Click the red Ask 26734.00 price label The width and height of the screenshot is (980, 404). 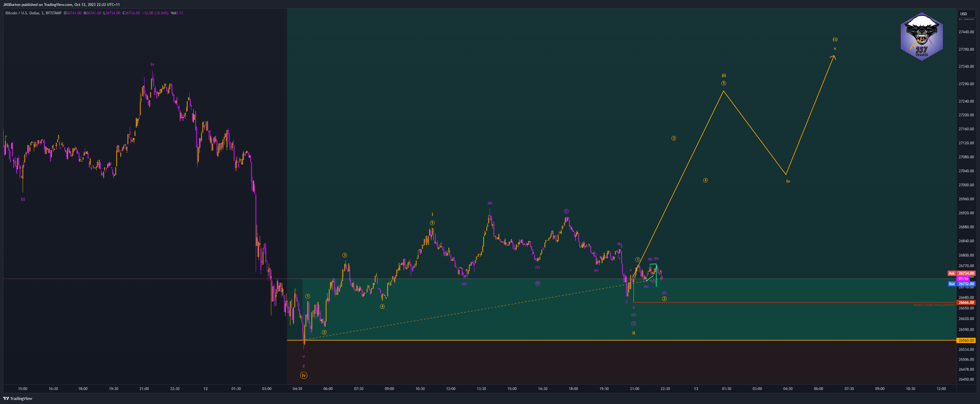961,273
